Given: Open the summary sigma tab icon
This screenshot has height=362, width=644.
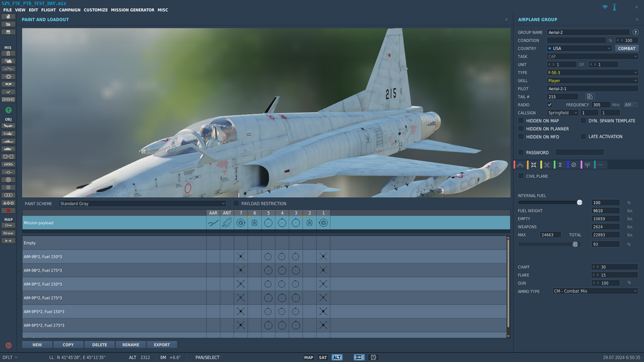Looking at the screenshot, I should tap(560, 165).
